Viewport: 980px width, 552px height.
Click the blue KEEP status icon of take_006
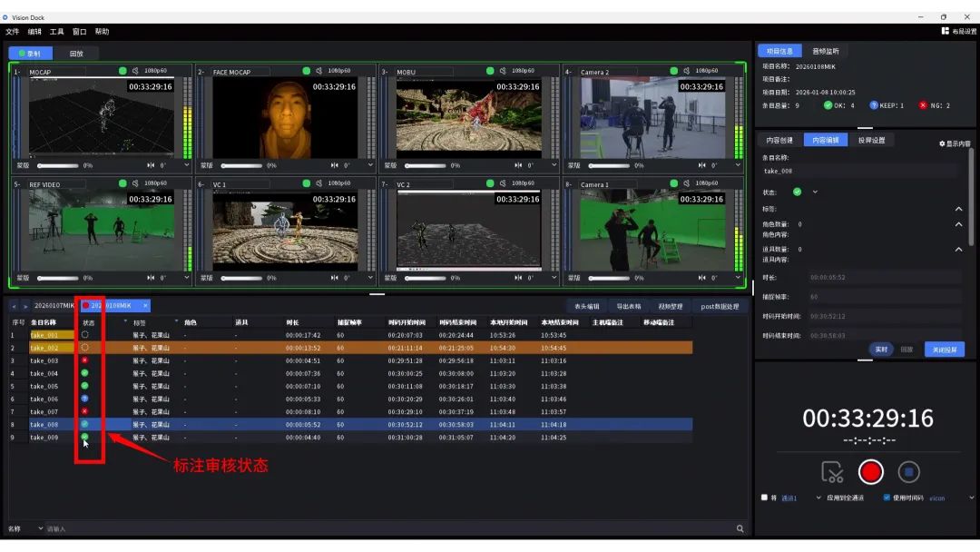[84, 399]
